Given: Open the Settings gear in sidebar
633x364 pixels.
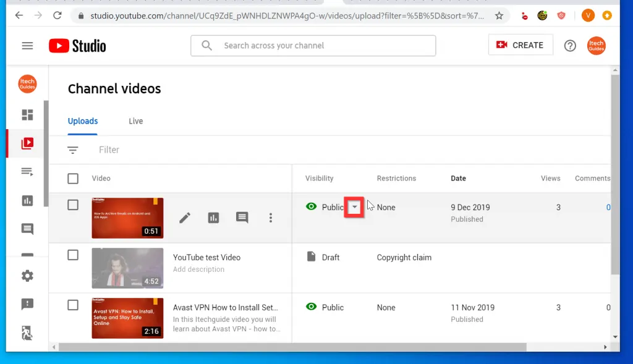Looking at the screenshot, I should tap(27, 276).
